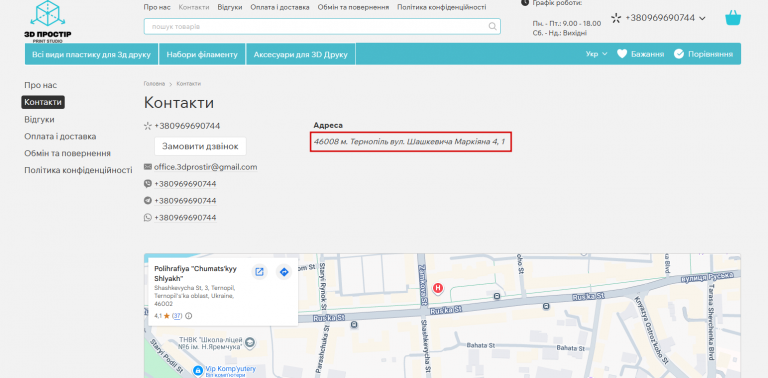Click the heart icon for Бажання

click(622, 54)
